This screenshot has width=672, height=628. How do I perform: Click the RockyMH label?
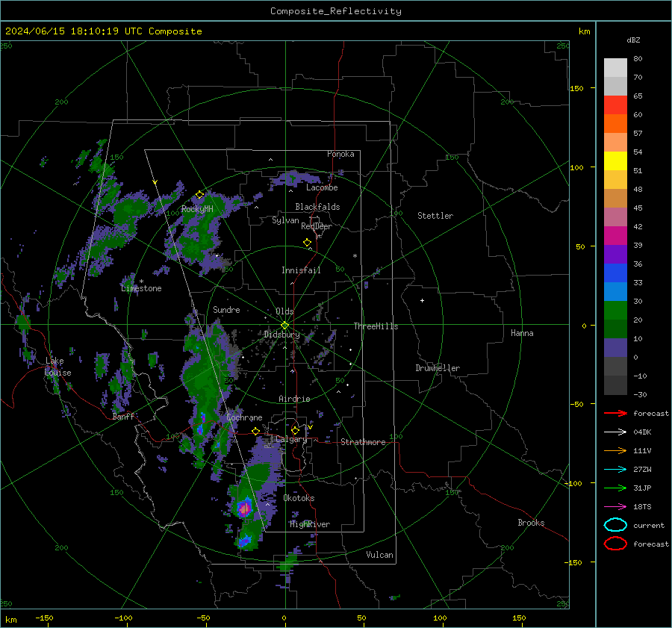point(197,209)
